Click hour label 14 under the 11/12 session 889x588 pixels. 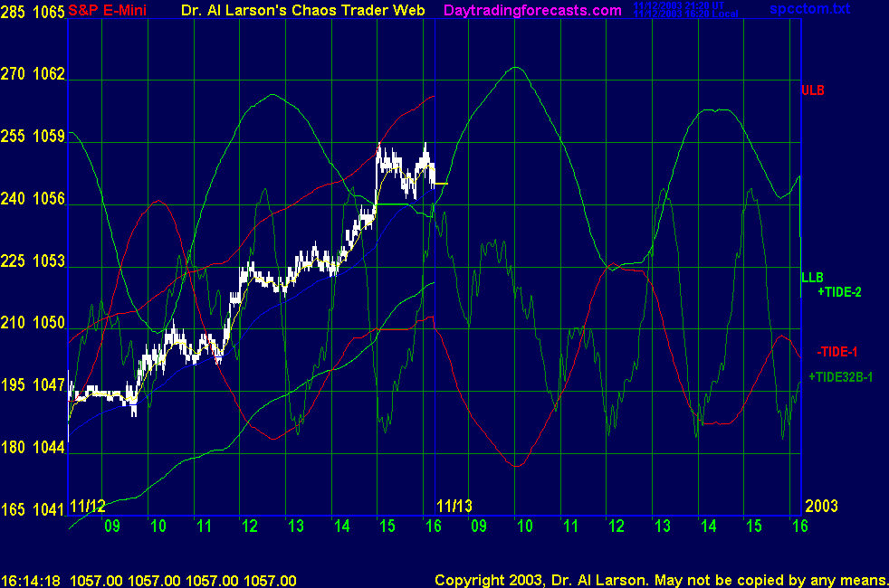342,526
